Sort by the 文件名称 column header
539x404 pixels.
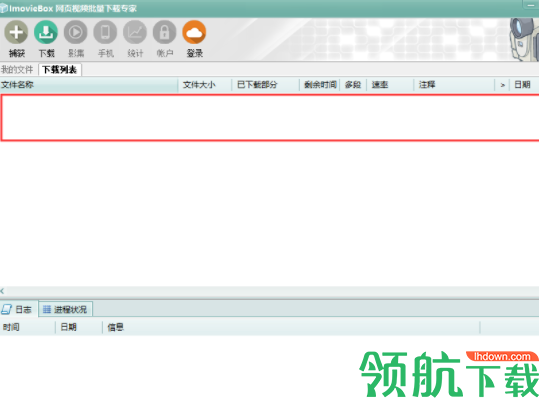89,85
